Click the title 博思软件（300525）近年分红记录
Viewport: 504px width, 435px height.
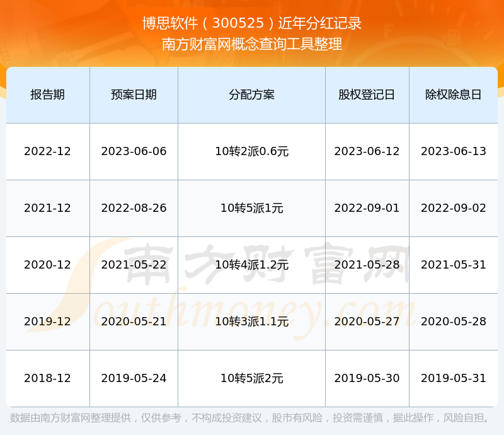[x=252, y=23]
